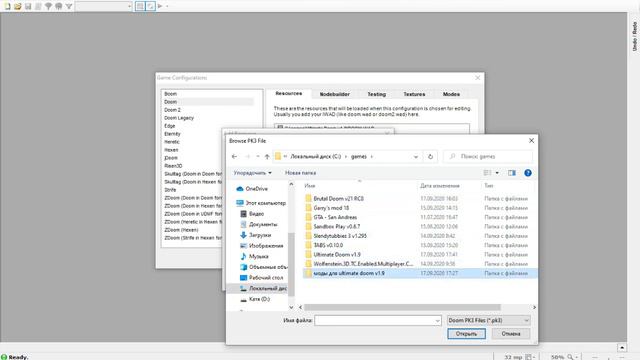This screenshot has width=640, height=360.
Task: Switch to Textures tab
Action: click(x=414, y=94)
